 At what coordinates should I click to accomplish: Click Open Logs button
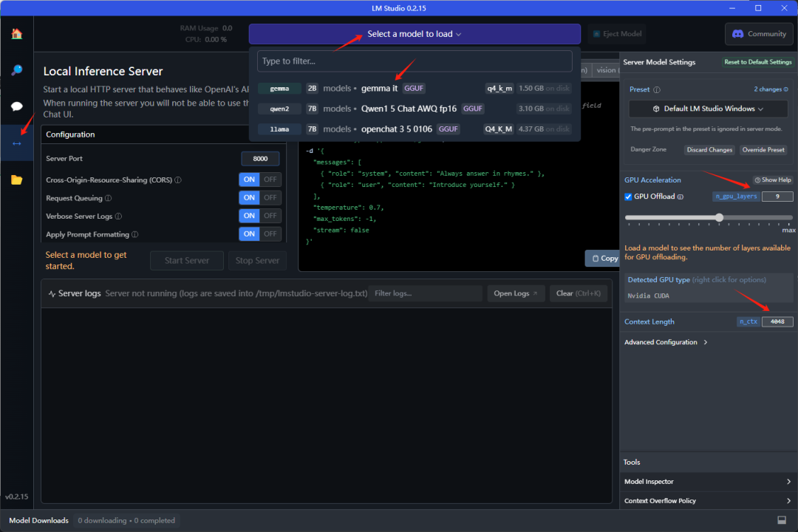[x=516, y=294]
